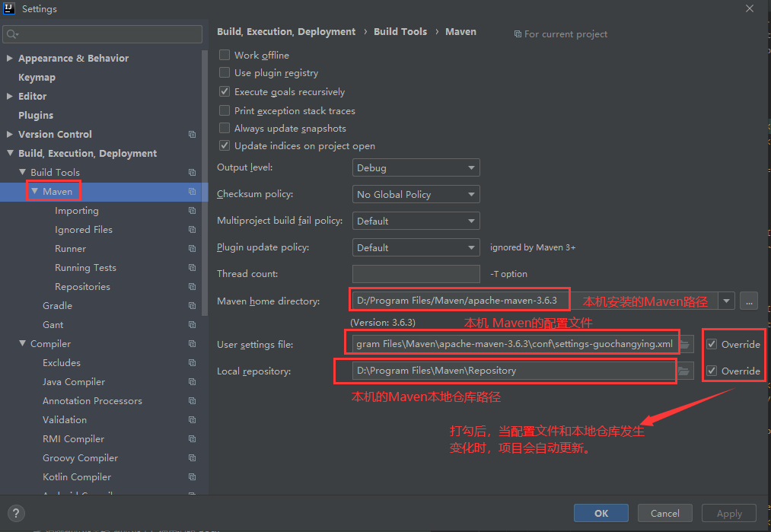Open the Maven home directory dropdown arrow
The image size is (771, 532).
pyautogui.click(x=726, y=301)
